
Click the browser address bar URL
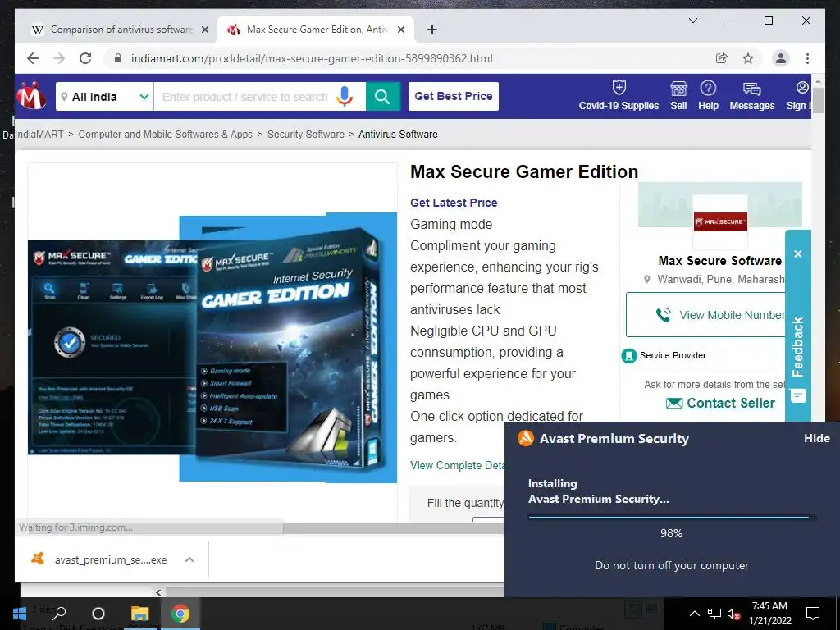click(x=312, y=58)
